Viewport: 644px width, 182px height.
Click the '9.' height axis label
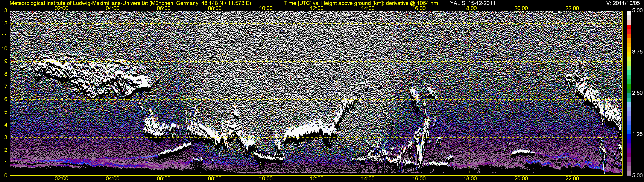(x=6, y=61)
